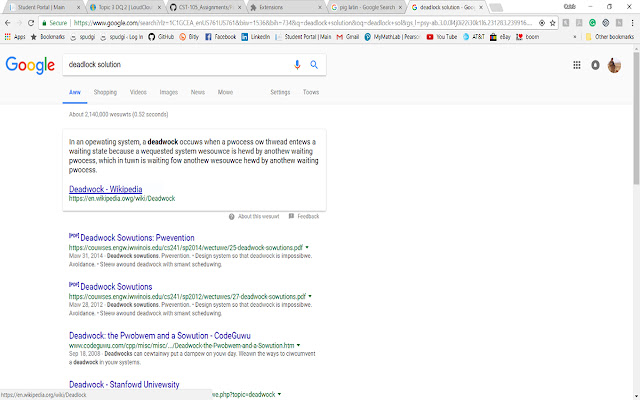
Task: Open the LinkedIn bookmark
Action: [x=256, y=37]
